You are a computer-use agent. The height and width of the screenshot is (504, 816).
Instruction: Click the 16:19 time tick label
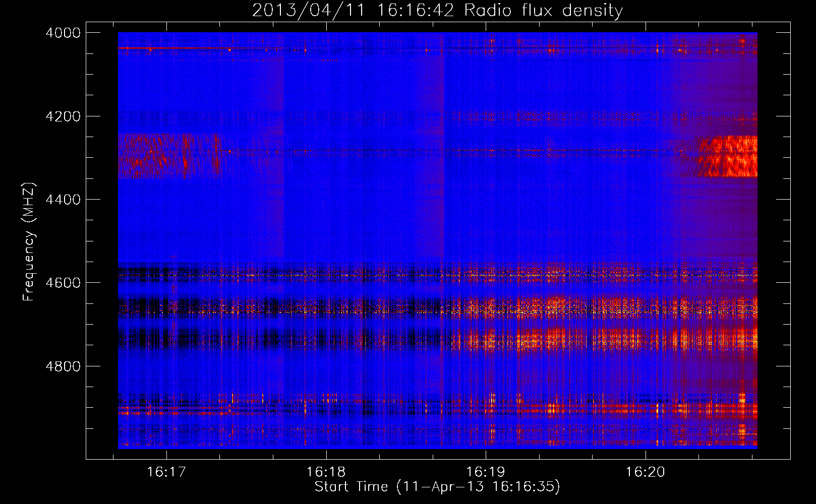(486, 472)
